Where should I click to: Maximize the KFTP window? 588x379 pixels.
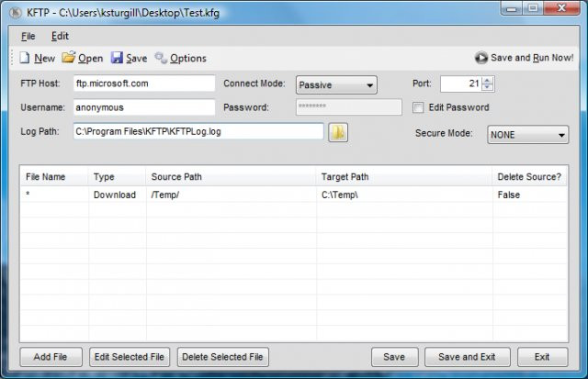[533, 8]
